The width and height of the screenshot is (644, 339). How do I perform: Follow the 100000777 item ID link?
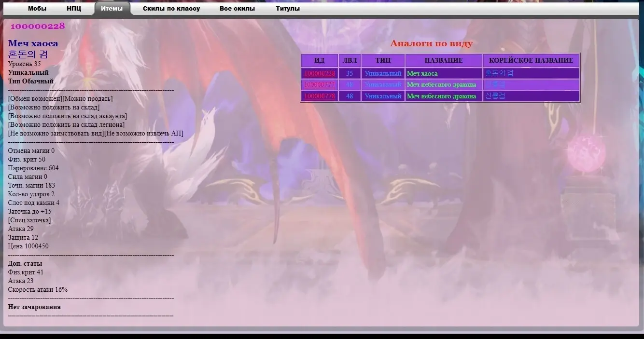click(320, 85)
